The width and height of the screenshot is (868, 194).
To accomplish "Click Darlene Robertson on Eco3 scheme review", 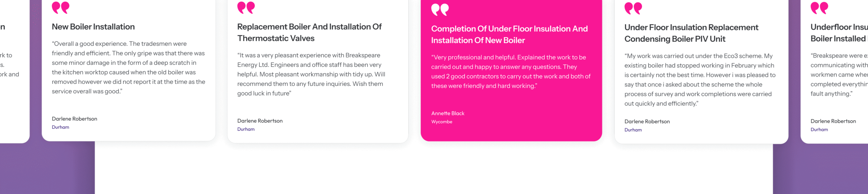I will pyautogui.click(x=647, y=121).
